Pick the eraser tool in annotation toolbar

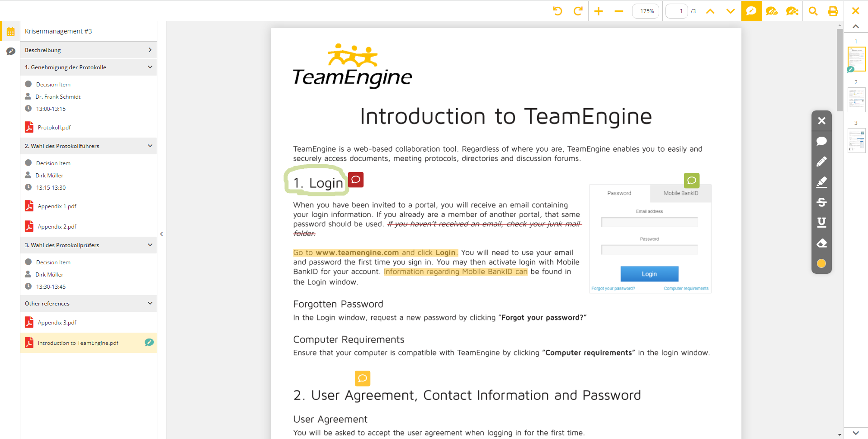click(821, 243)
